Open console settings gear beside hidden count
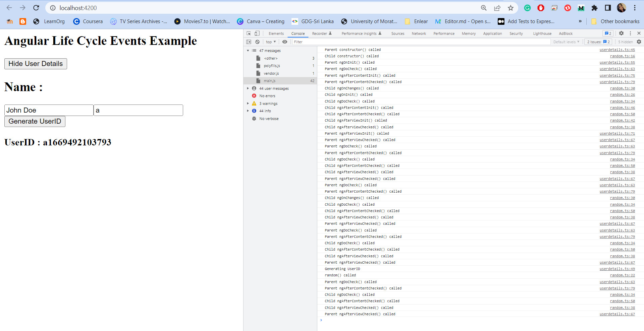Image resolution: width=644 pixels, height=331 pixels. [639, 42]
